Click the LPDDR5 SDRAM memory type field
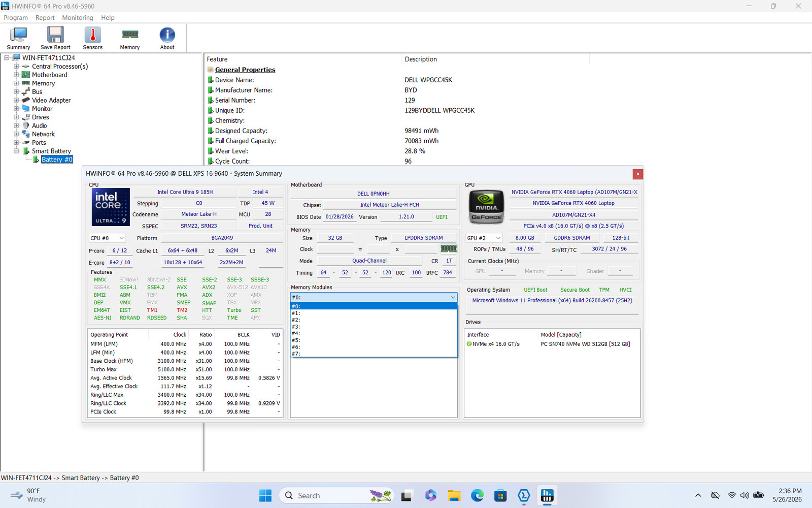 [x=424, y=238]
